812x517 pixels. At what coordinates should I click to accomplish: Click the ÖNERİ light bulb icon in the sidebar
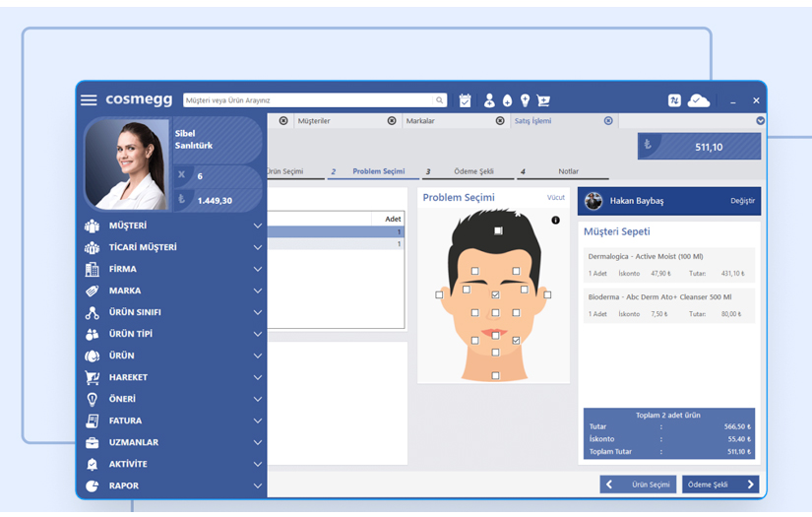point(93,400)
